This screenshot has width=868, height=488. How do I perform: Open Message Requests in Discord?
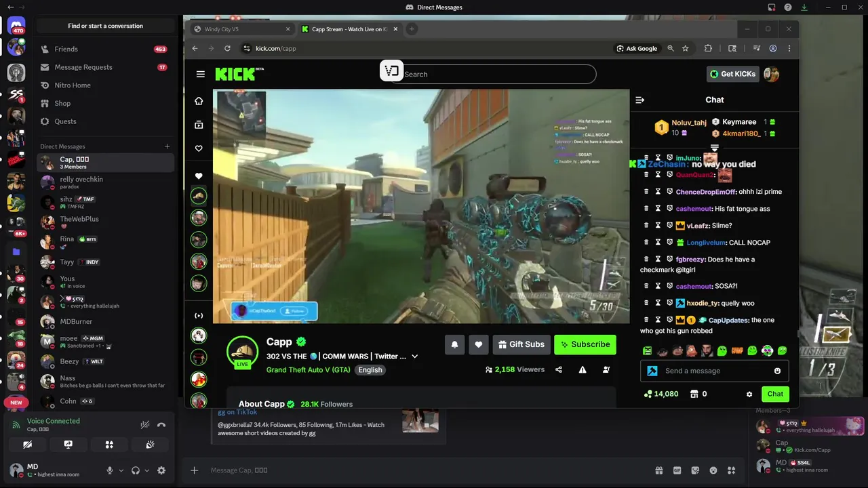[x=105, y=67]
